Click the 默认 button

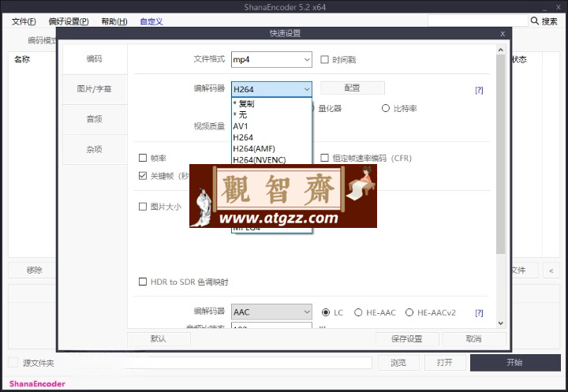[x=159, y=338]
